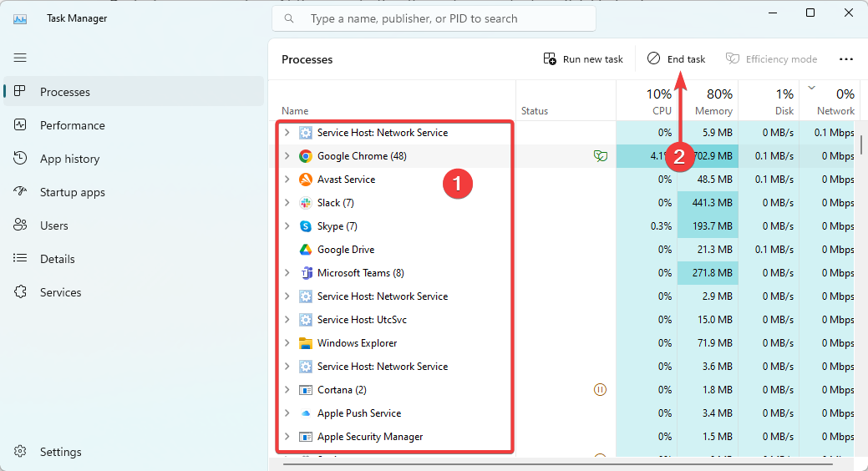Image resolution: width=868 pixels, height=471 pixels.
Task: Expand the Google Chrome (48) process group
Action: coord(287,156)
